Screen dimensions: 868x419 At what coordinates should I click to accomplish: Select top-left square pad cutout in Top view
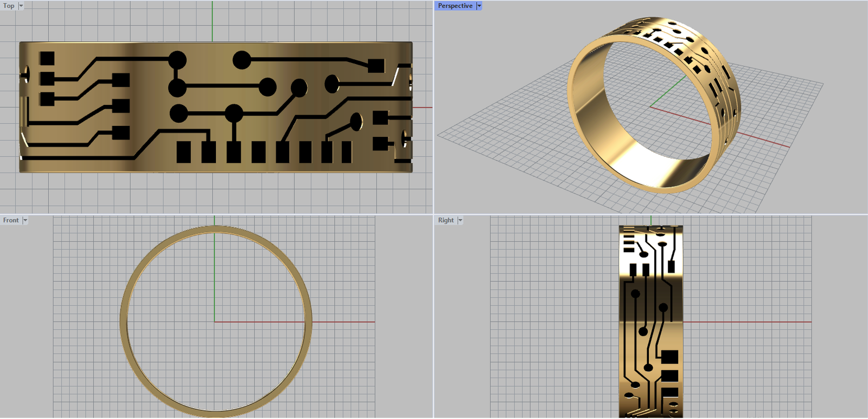click(47, 59)
